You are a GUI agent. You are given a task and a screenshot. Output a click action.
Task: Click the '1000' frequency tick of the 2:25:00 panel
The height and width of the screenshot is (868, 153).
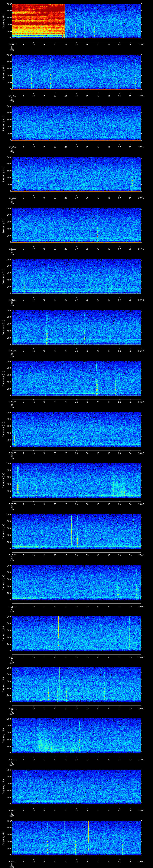click(8, 464)
